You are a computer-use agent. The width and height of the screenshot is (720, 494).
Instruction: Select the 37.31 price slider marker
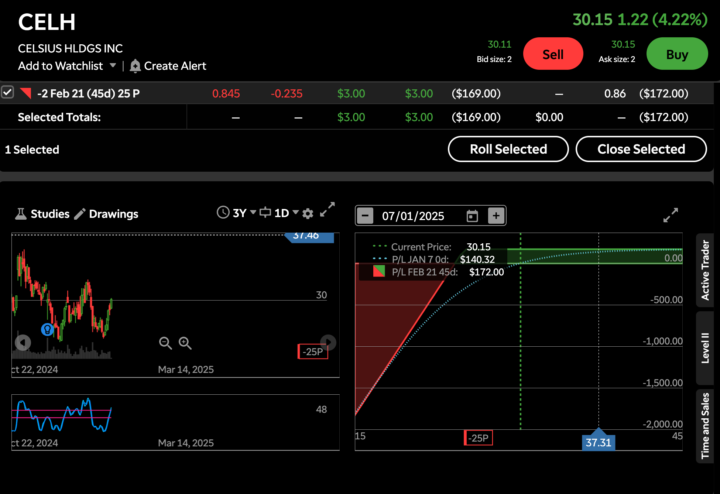[598, 440]
